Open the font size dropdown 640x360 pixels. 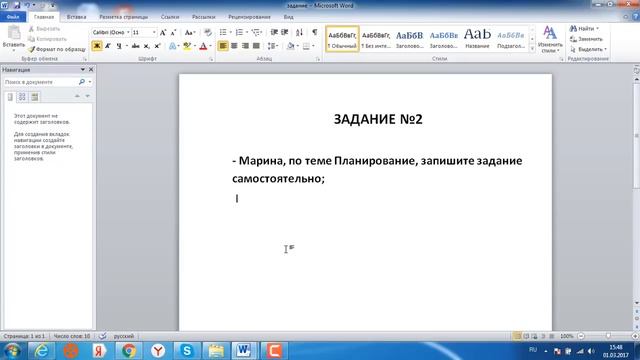tap(154, 32)
